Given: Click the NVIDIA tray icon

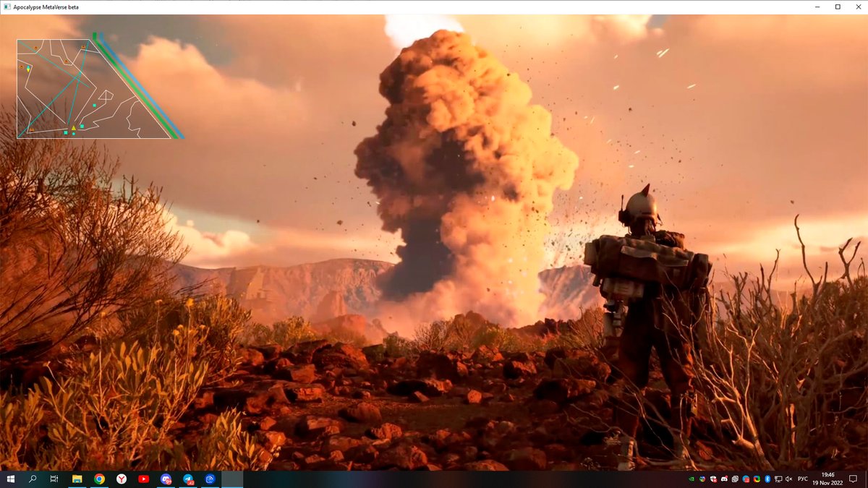Looking at the screenshot, I should pos(692,479).
